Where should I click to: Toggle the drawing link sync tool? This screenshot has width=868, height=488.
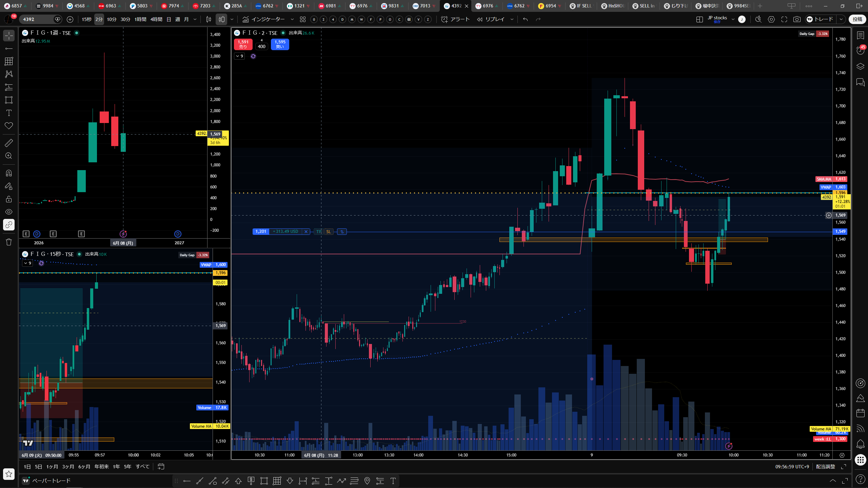click(9, 225)
